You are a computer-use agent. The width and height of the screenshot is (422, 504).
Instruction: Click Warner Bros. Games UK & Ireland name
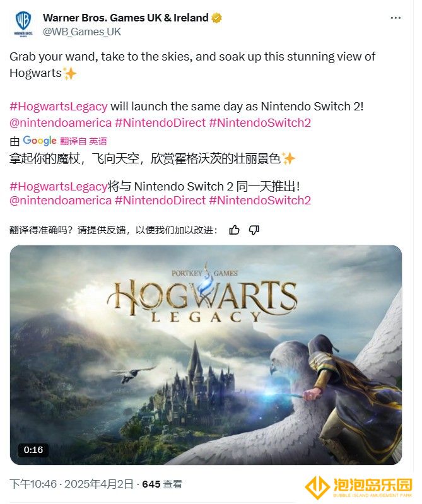pos(126,18)
